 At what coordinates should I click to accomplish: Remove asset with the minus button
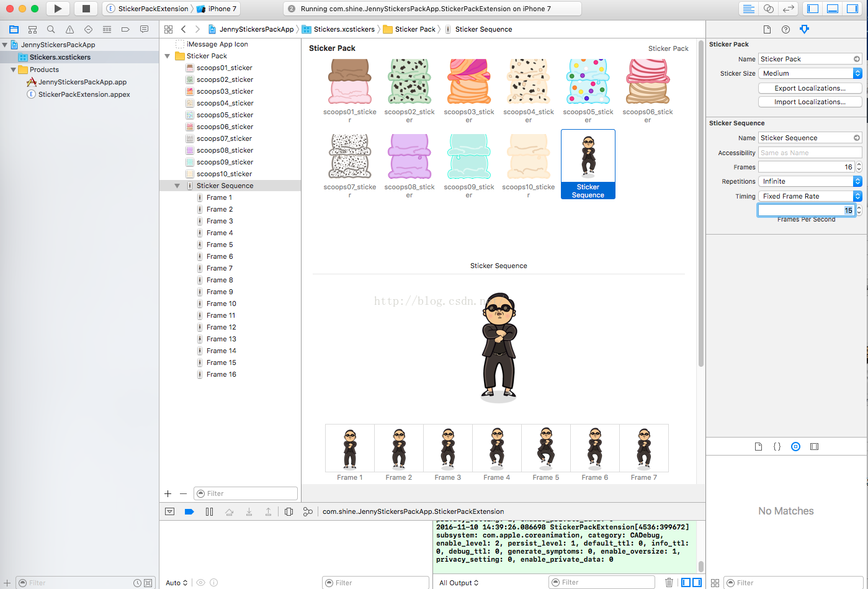point(183,493)
